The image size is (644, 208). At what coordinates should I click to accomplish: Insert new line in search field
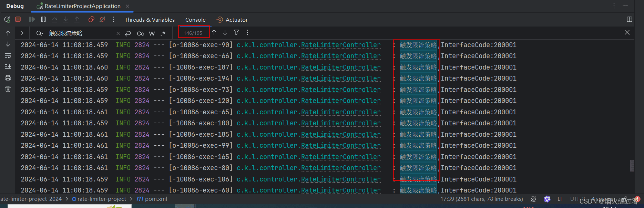[x=128, y=33]
